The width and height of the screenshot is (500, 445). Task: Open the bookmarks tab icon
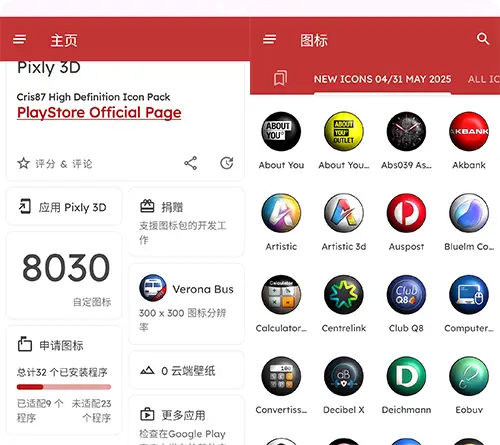point(280,78)
